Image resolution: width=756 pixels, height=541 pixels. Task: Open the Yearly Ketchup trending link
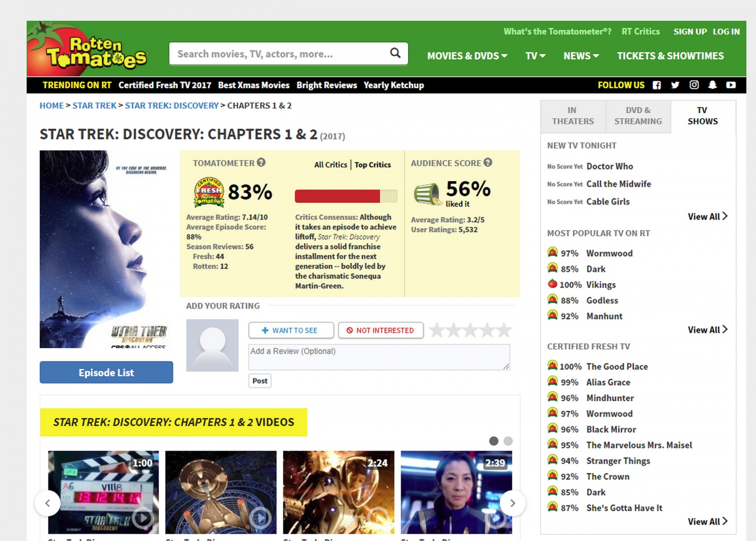[x=393, y=85]
